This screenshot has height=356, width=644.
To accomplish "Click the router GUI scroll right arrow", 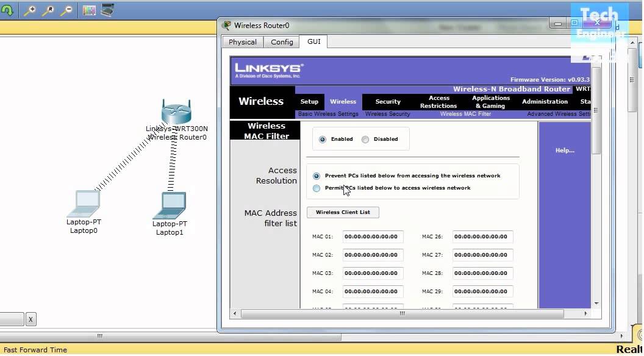I will click(x=585, y=313).
